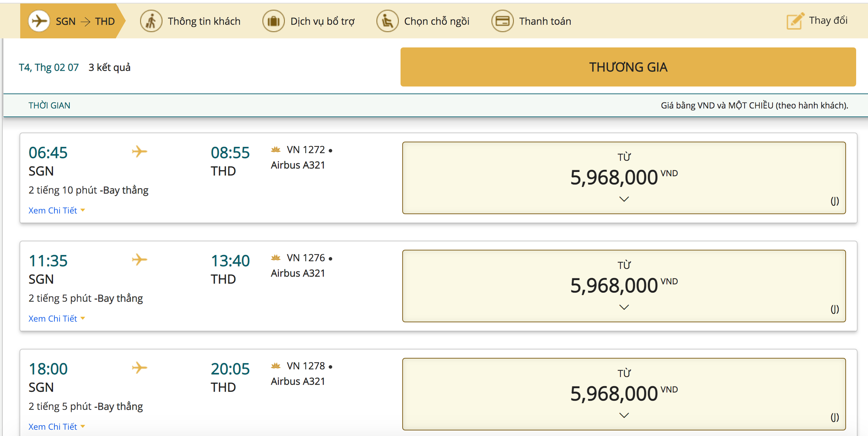Click the lotus logo next to VN 1272
The image size is (868, 436).
point(276,150)
